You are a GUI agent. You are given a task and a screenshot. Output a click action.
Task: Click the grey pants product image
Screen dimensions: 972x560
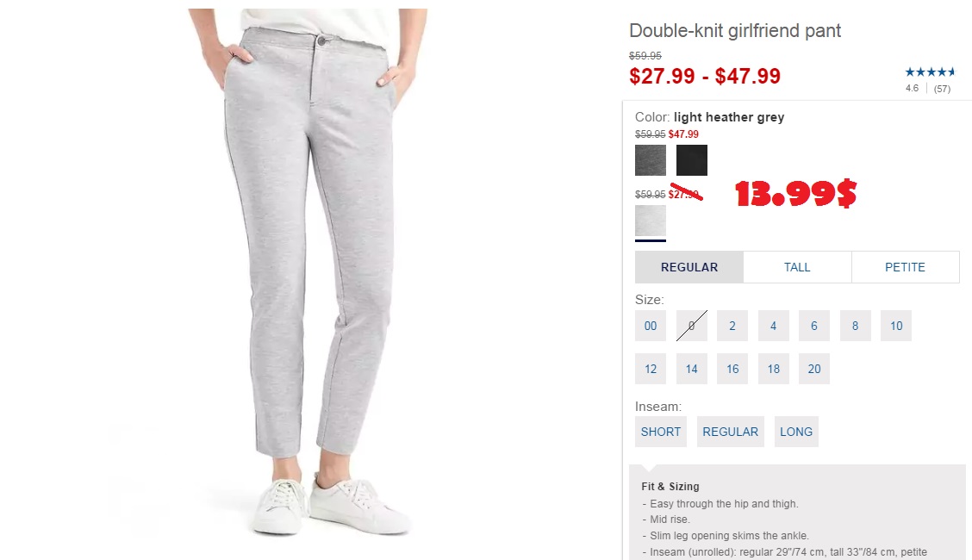[308, 272]
